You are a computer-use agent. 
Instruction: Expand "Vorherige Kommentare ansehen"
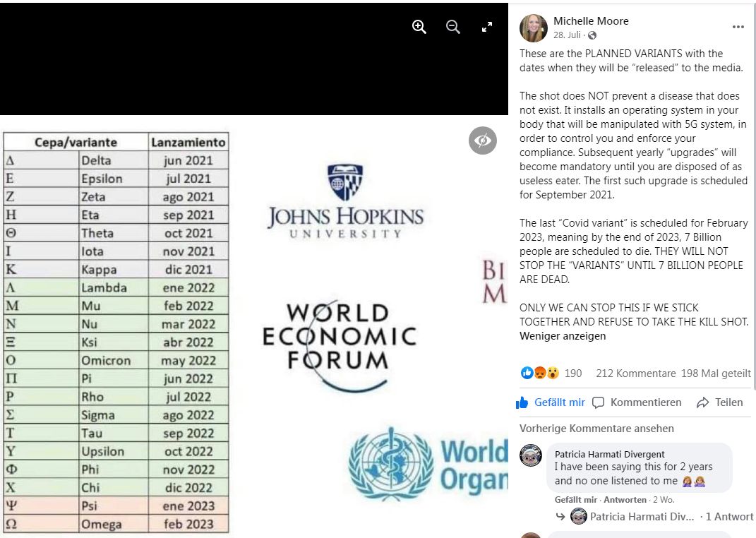596,428
